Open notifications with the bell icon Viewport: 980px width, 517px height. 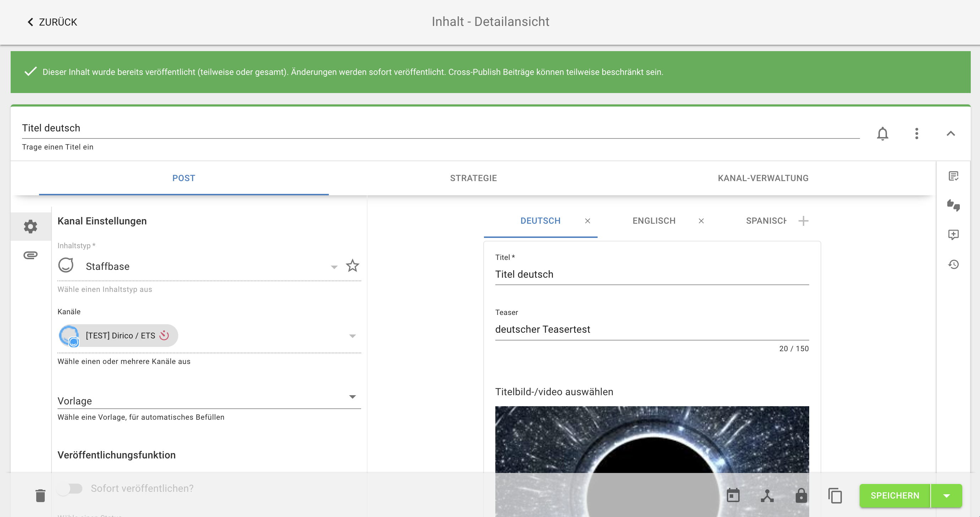[883, 134]
